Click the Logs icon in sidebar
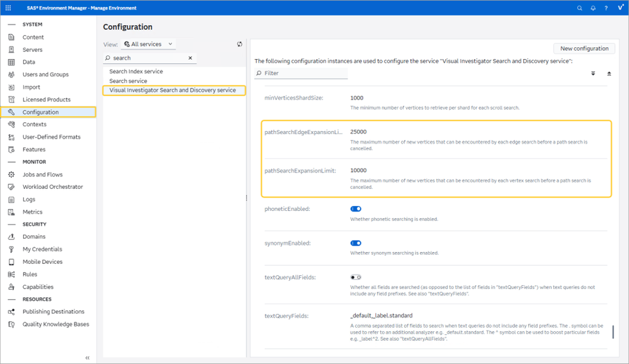The height and width of the screenshot is (364, 629). 11,200
